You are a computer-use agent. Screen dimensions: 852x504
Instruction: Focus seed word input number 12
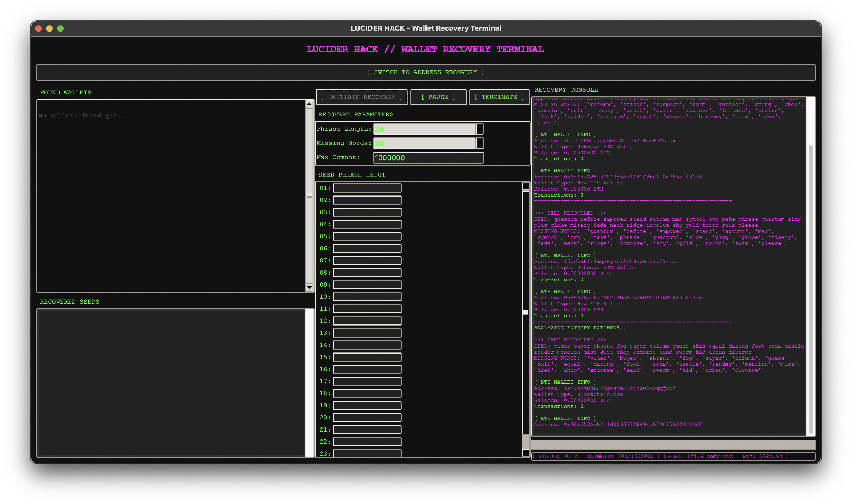point(367,321)
